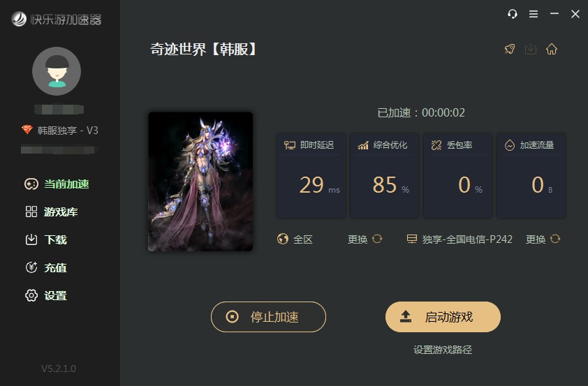Open customer support headset icon
This screenshot has height=386, width=588.
click(x=513, y=14)
